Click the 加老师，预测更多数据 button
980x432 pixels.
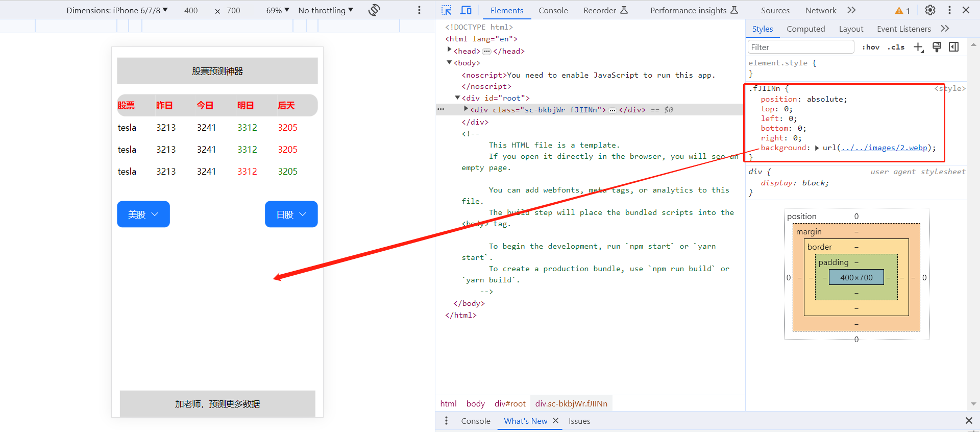[217, 404]
